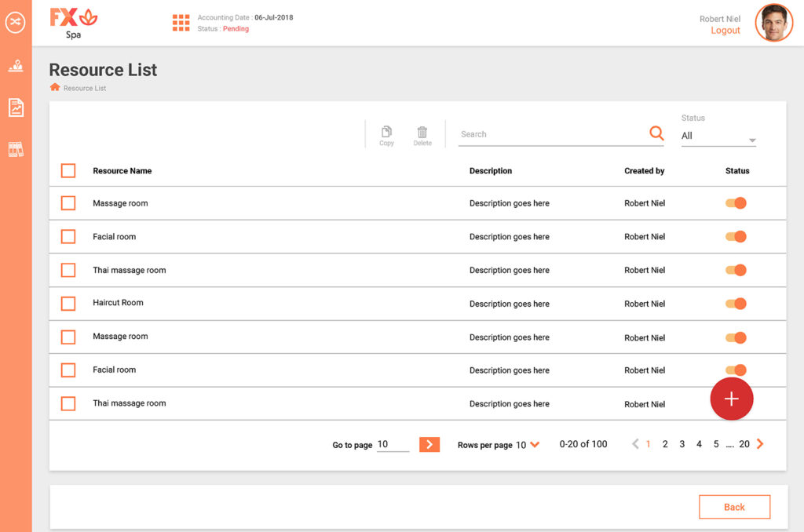The image size is (804, 532).
Task: Open the Status filter dropdown
Action: (718, 137)
